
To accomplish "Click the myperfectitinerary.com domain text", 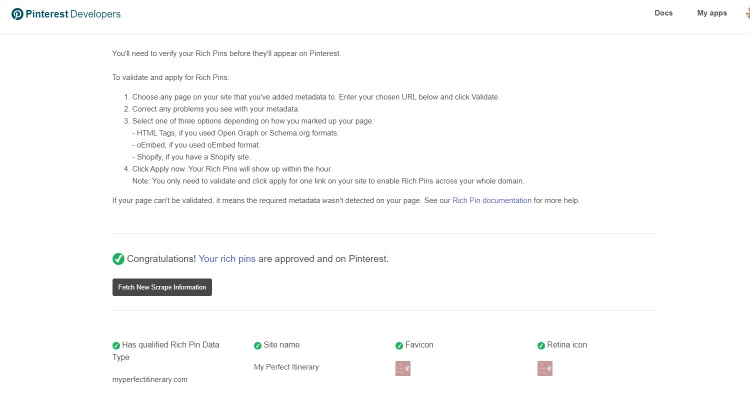I will pos(150,379).
